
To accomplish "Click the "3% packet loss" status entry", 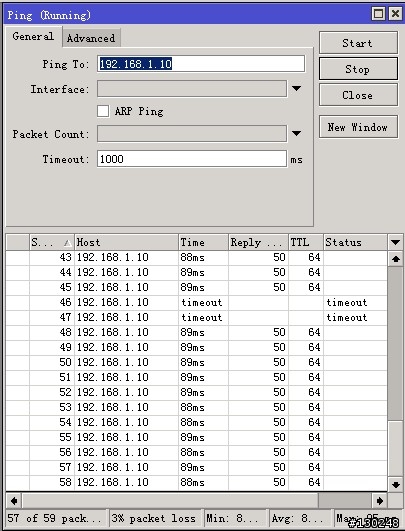I will [154, 518].
